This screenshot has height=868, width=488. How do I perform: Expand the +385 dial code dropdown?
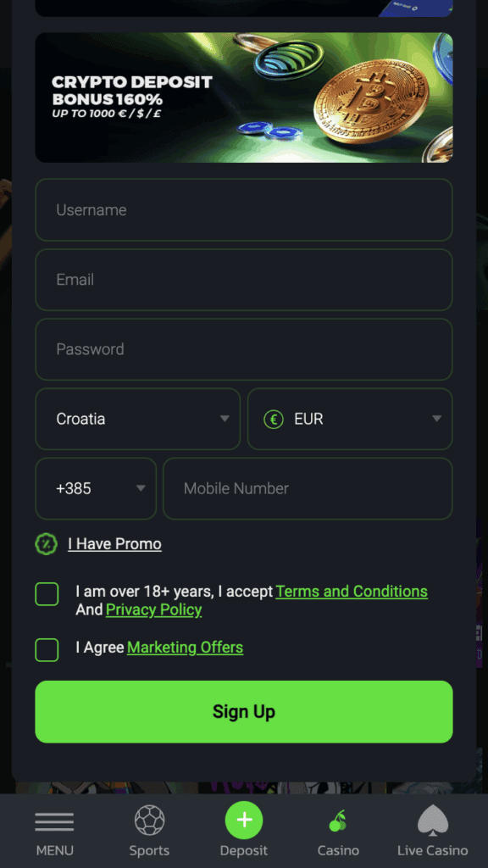click(96, 489)
